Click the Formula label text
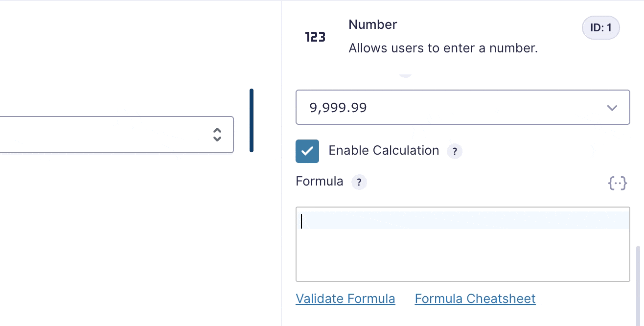 coord(320,182)
